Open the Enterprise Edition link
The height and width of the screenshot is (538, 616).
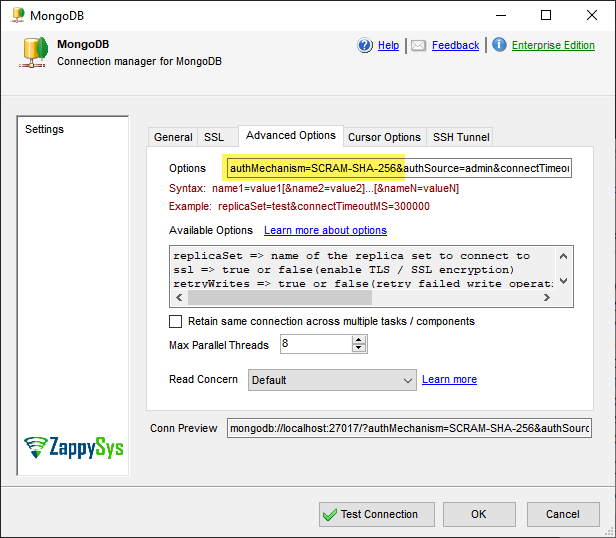click(x=553, y=45)
